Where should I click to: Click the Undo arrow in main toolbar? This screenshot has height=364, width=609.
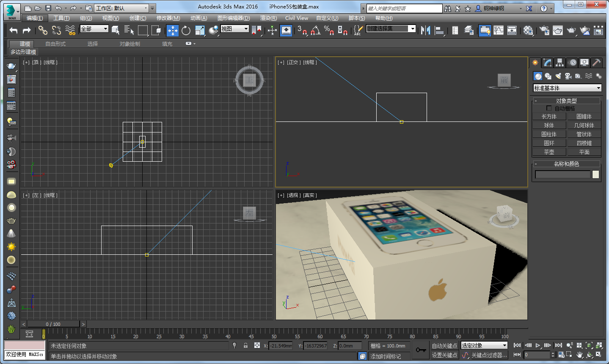[x=14, y=30]
